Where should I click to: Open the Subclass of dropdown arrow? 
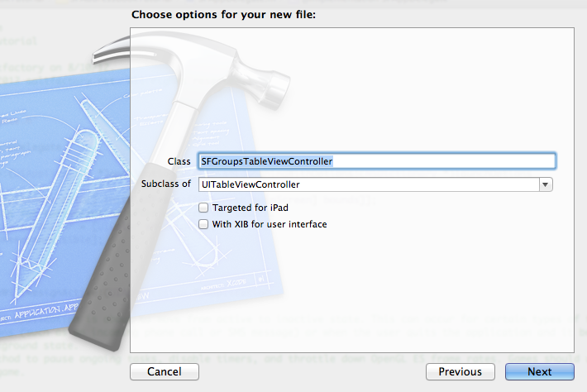click(x=546, y=184)
